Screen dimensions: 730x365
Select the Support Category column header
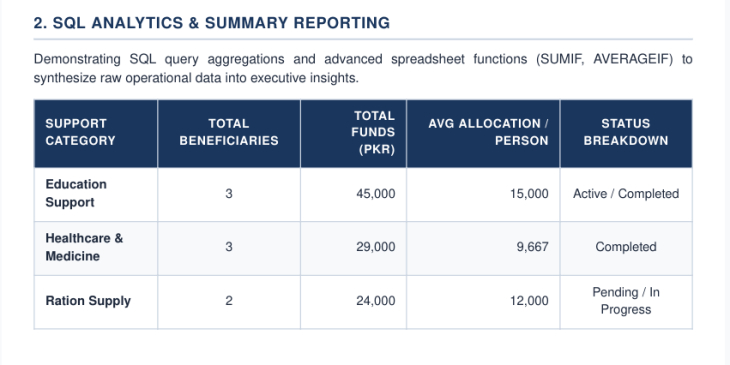point(96,134)
